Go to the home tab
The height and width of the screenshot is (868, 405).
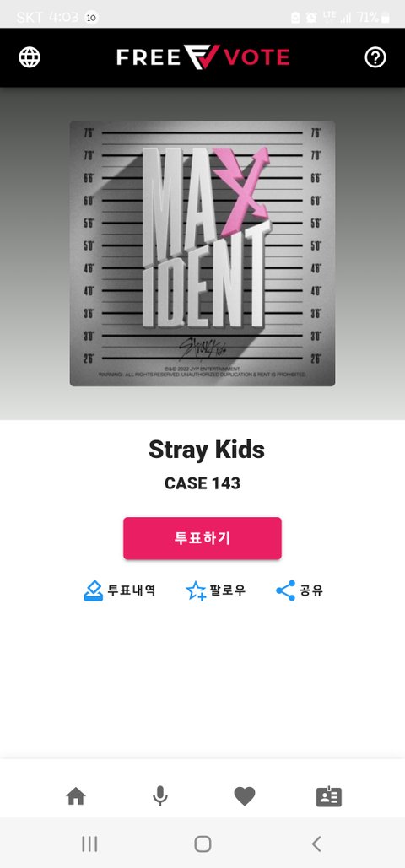(x=76, y=796)
